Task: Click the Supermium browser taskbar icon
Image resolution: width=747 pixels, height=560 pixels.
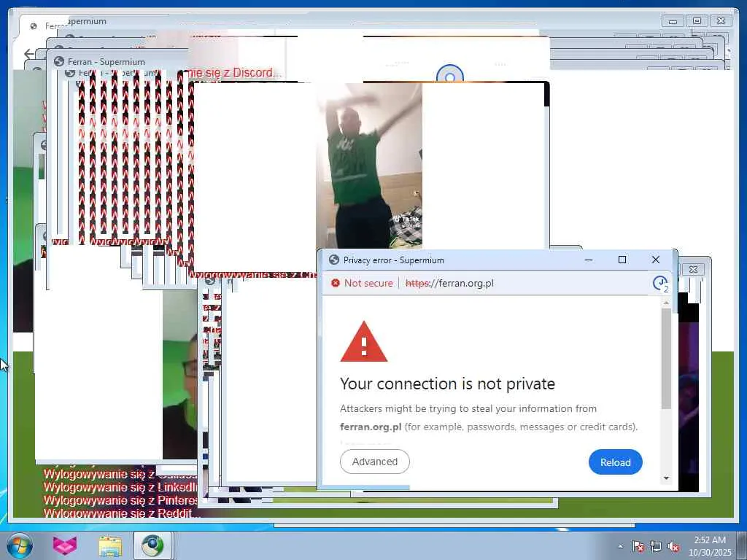Action: (x=152, y=545)
